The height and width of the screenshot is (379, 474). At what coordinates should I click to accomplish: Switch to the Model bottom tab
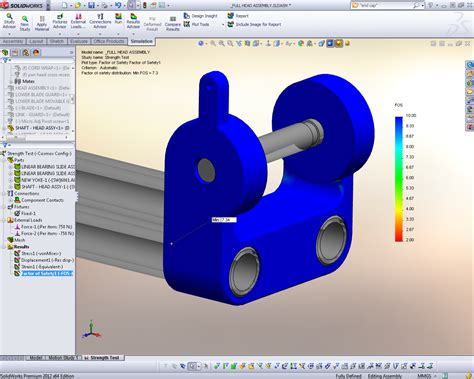(x=36, y=358)
